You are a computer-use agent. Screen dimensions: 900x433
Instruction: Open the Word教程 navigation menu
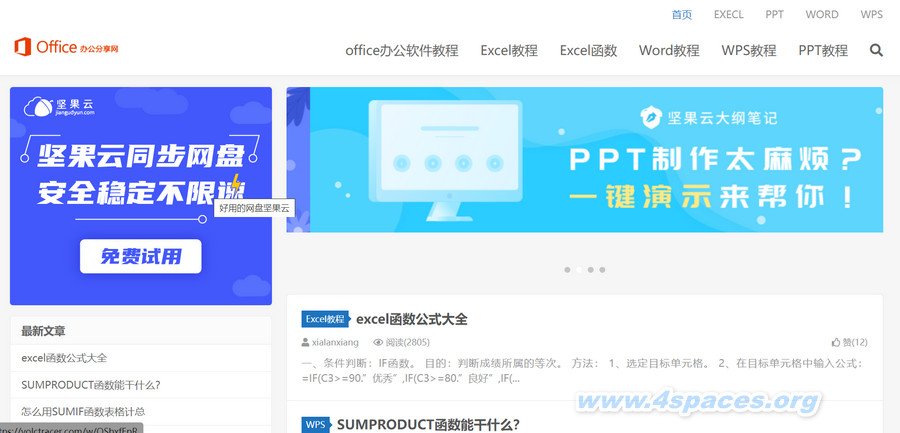tap(669, 50)
